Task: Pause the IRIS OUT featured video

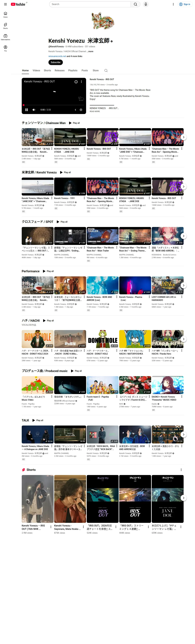Action: [x=26, y=110]
